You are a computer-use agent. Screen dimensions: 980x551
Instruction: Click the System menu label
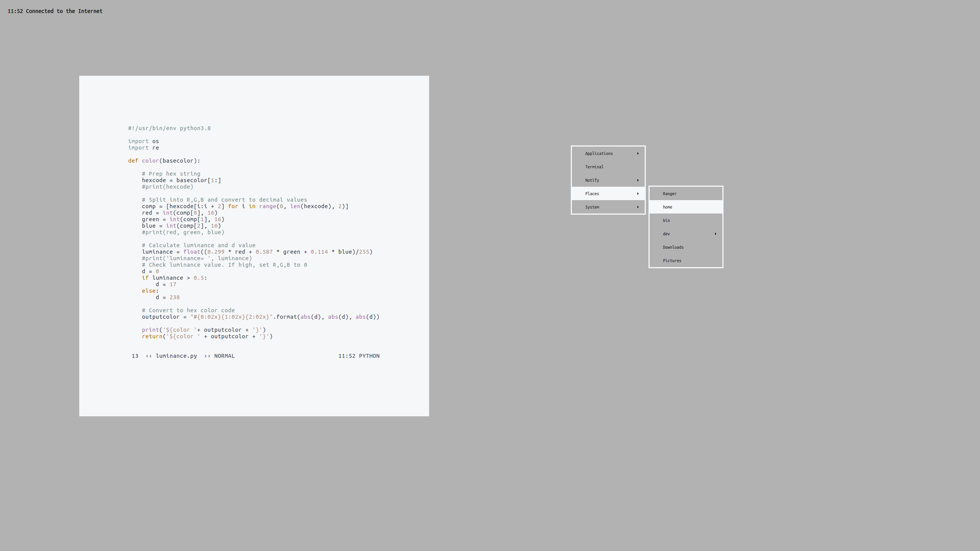click(592, 207)
